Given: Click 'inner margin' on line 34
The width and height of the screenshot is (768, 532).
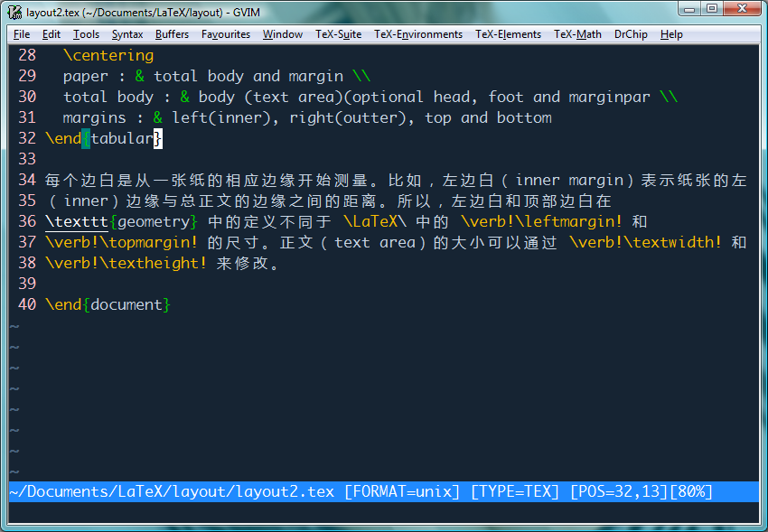Looking at the screenshot, I should pyautogui.click(x=568, y=180).
